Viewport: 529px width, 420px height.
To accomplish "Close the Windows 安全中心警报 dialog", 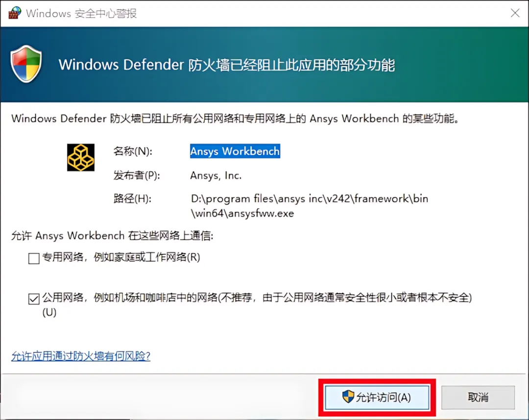I will (515, 13).
